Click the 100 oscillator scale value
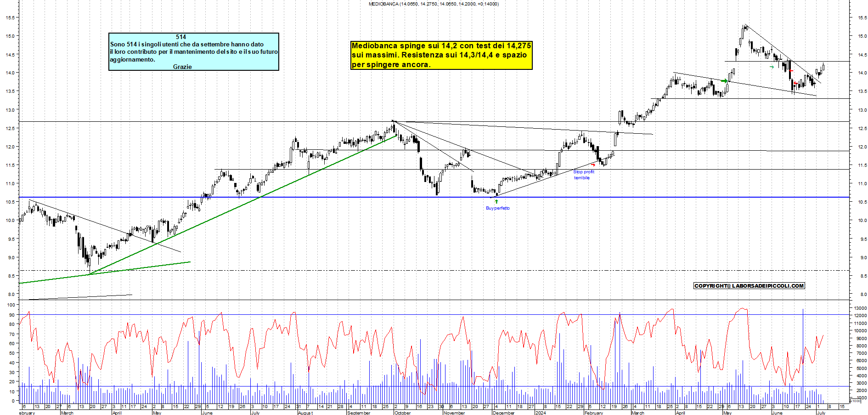This screenshot has height=415, width=868. pyautogui.click(x=10, y=305)
